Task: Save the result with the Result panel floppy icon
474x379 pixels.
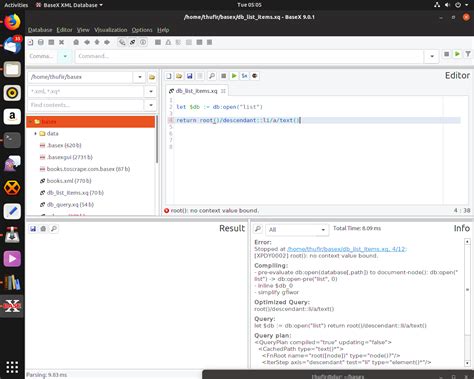Action: 33,229
